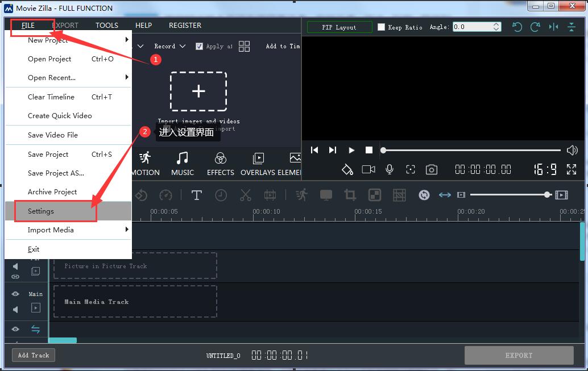Open the REGISTER menu
Viewport: 588px width, 371px height.
(x=185, y=26)
